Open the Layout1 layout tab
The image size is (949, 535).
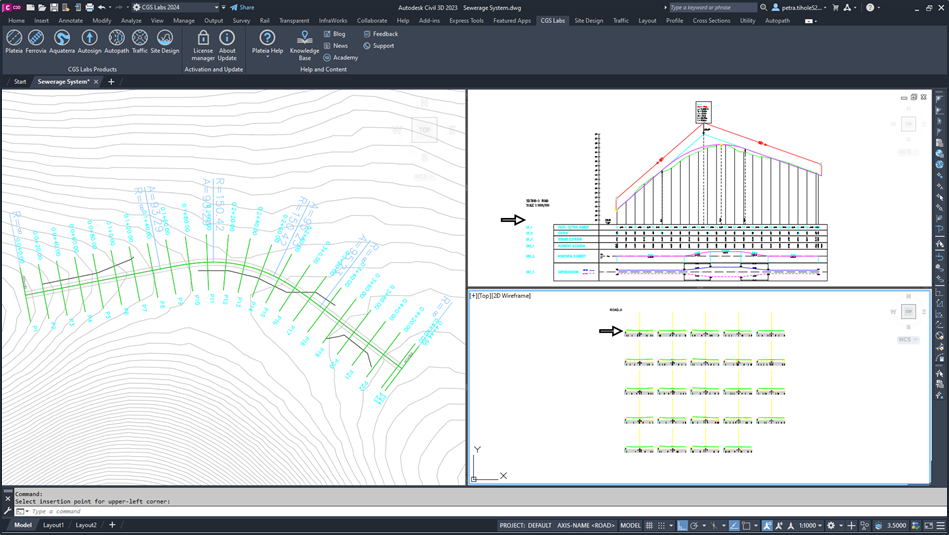(53, 525)
